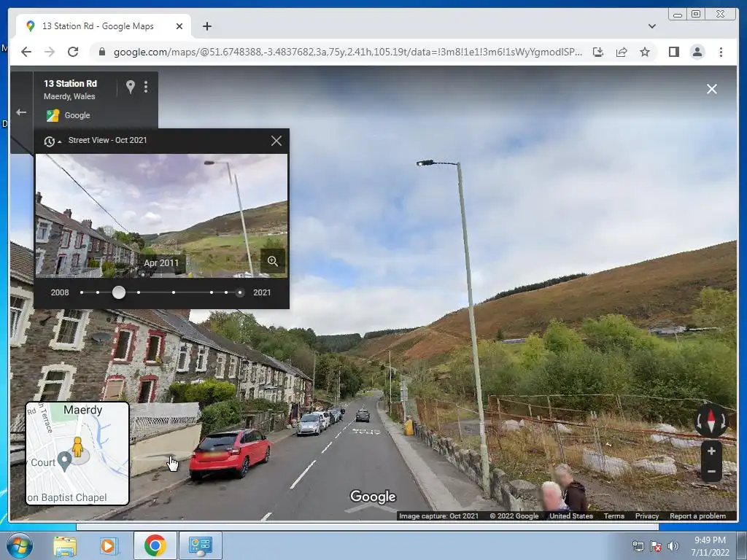Close the Street View time panel

[x=276, y=141]
